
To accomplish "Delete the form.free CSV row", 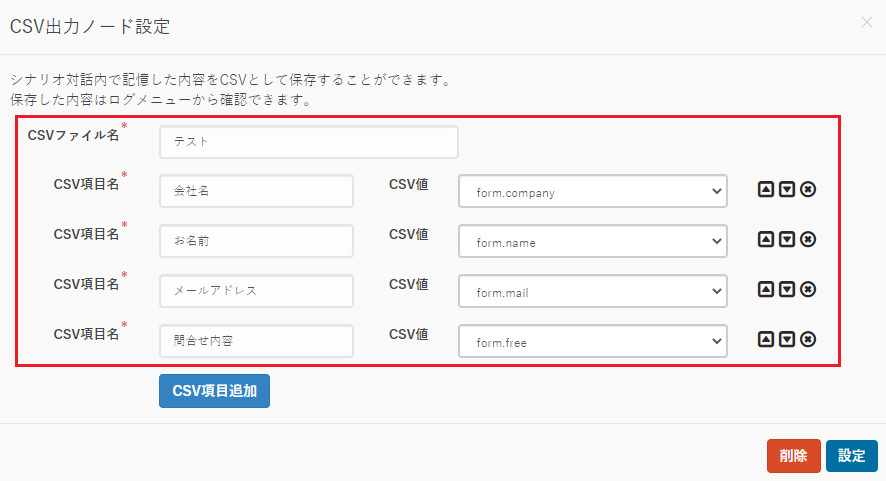I will pos(808,339).
